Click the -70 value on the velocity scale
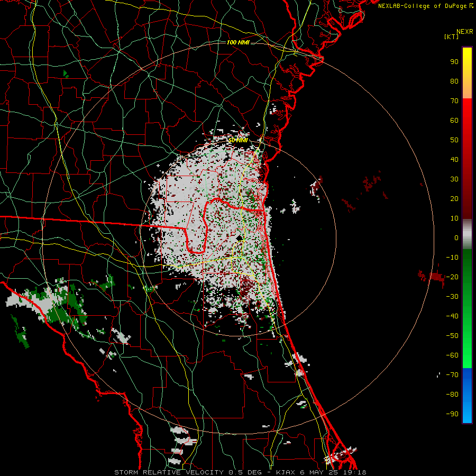The width and height of the screenshot is (476, 476). click(x=452, y=375)
